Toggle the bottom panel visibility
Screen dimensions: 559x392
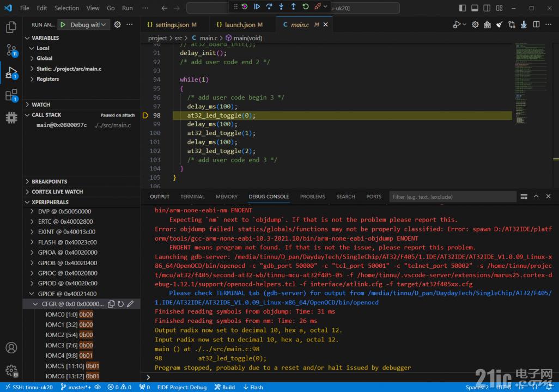click(475, 8)
